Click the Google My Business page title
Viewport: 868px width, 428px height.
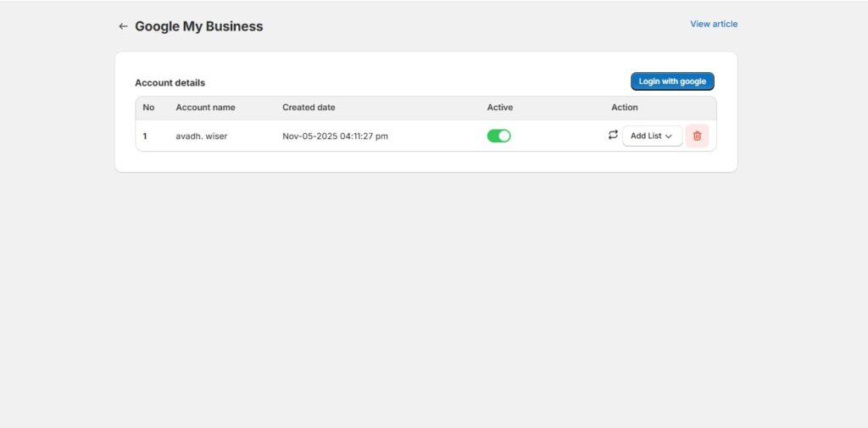coord(198,26)
